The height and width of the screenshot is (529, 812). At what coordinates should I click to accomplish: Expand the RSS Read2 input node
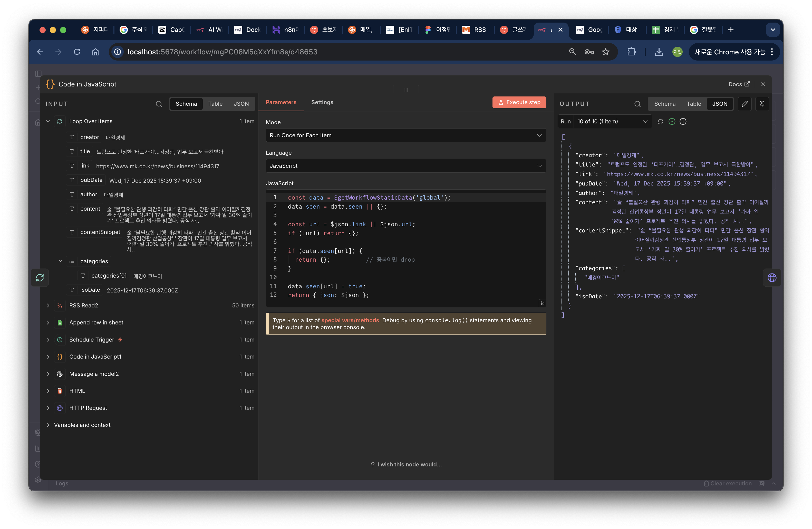(x=48, y=305)
